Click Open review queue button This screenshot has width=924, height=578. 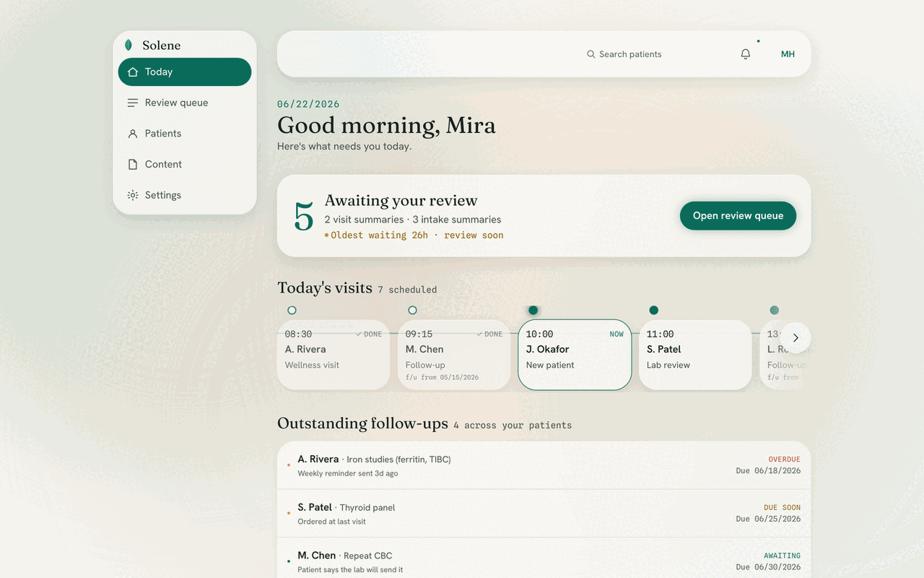tap(738, 215)
